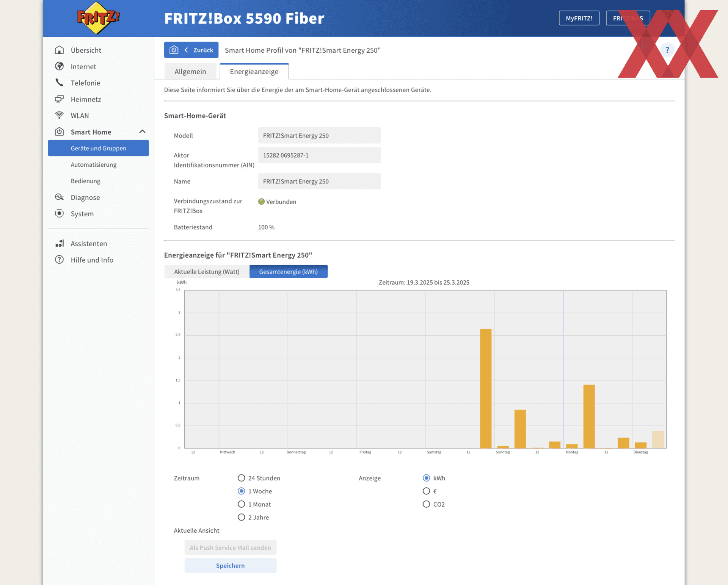Switch to the Energieanzeige tab
728x585 pixels.
click(254, 71)
